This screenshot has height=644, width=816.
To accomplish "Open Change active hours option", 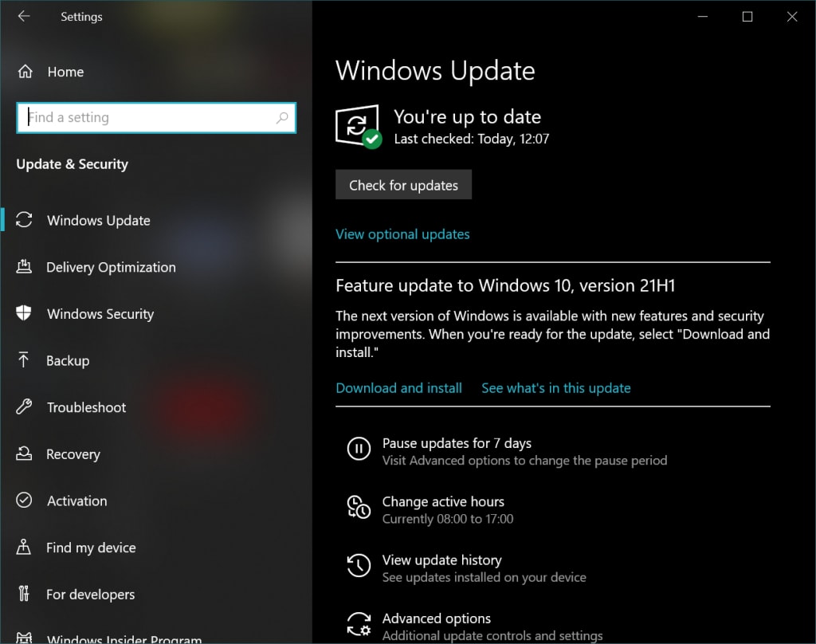I will coord(443,501).
